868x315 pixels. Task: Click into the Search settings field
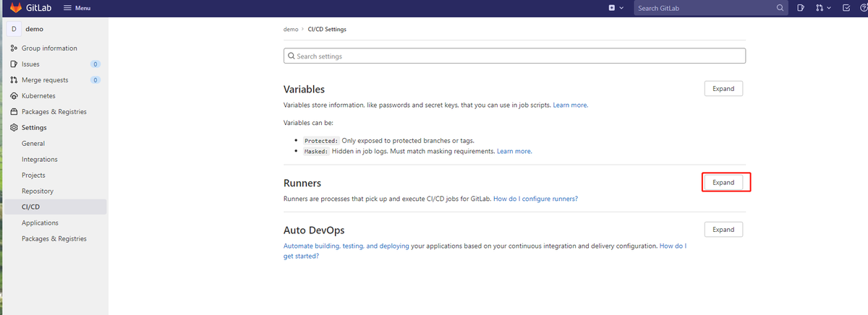[514, 56]
